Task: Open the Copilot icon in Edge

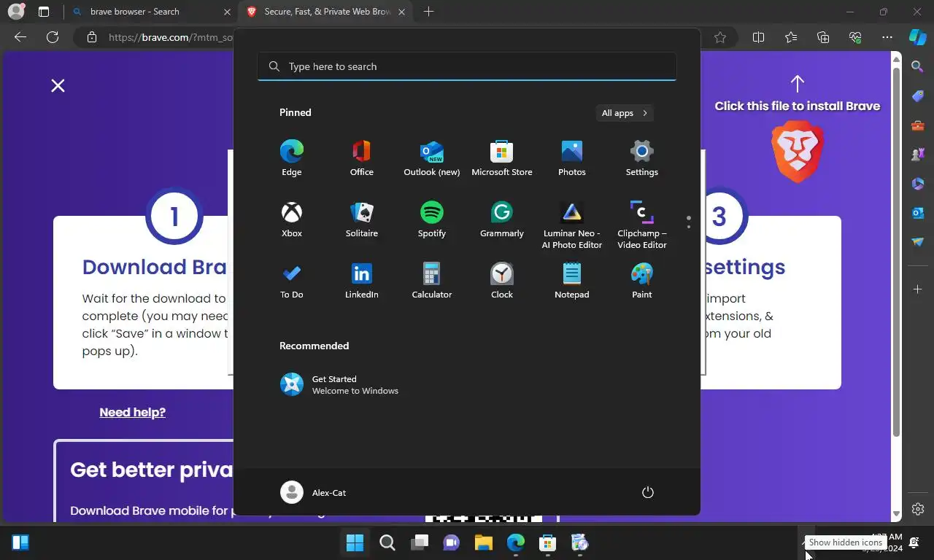Action: [917, 37]
